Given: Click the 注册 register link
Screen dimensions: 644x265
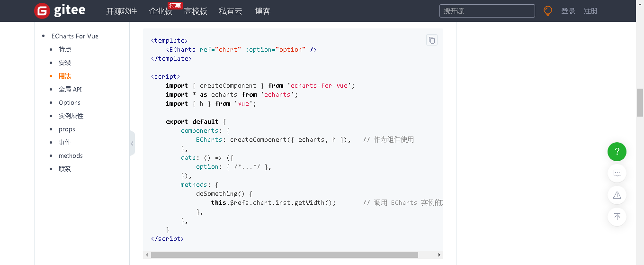Looking at the screenshot, I should 590,11.
